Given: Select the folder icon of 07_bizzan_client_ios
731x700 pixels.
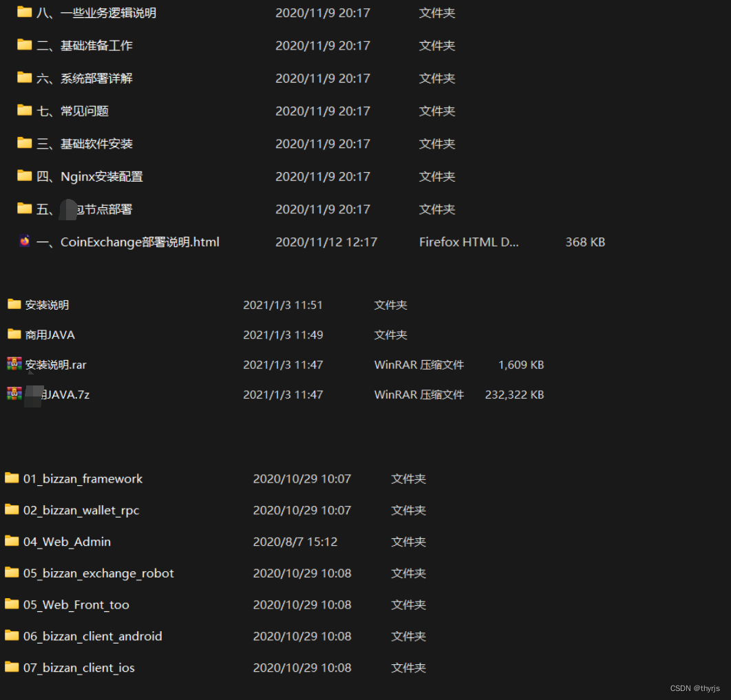Looking at the screenshot, I should (12, 668).
